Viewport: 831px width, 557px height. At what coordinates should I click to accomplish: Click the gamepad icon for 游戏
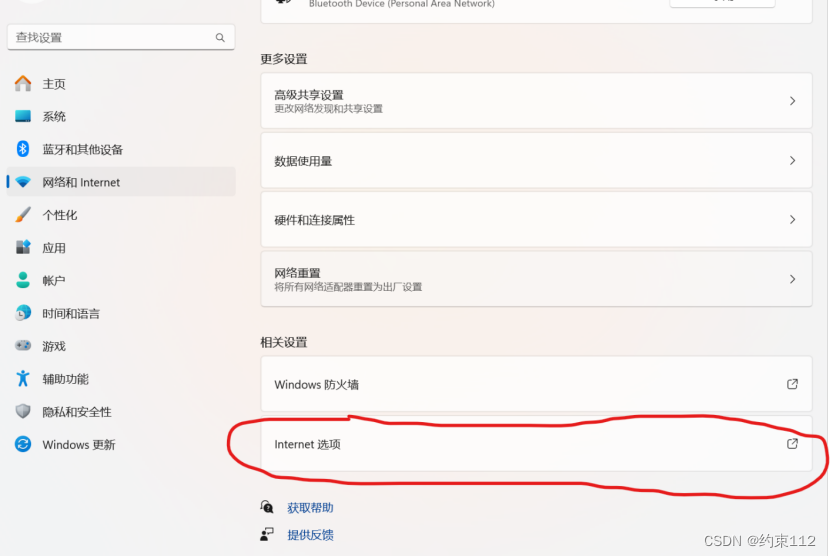[23, 346]
